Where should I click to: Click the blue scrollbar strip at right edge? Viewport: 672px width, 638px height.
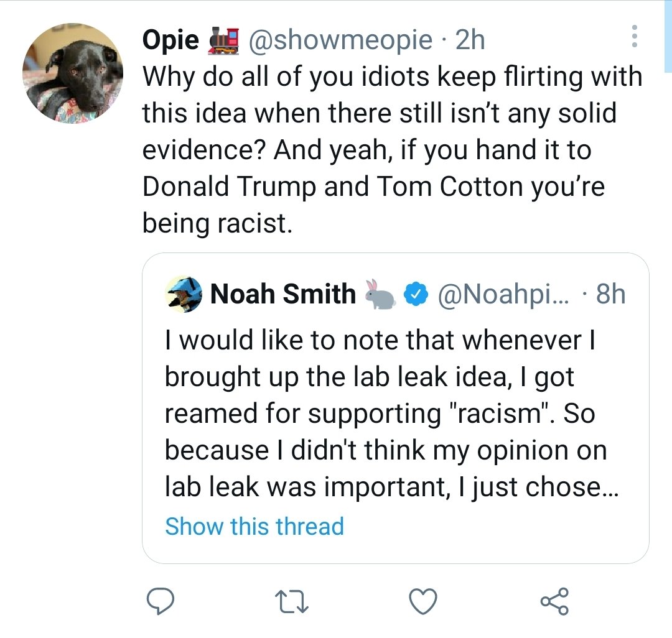coord(668,37)
